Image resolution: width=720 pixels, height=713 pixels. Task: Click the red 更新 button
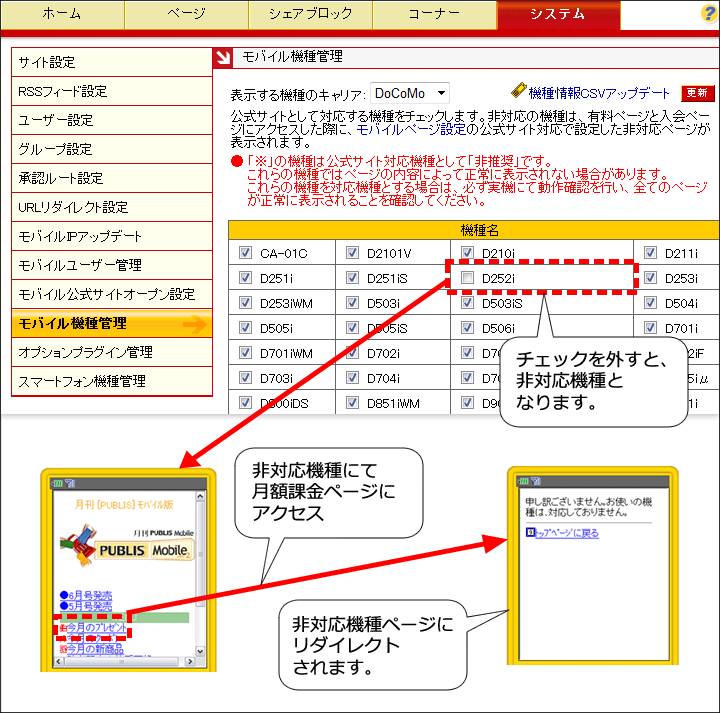click(x=698, y=93)
